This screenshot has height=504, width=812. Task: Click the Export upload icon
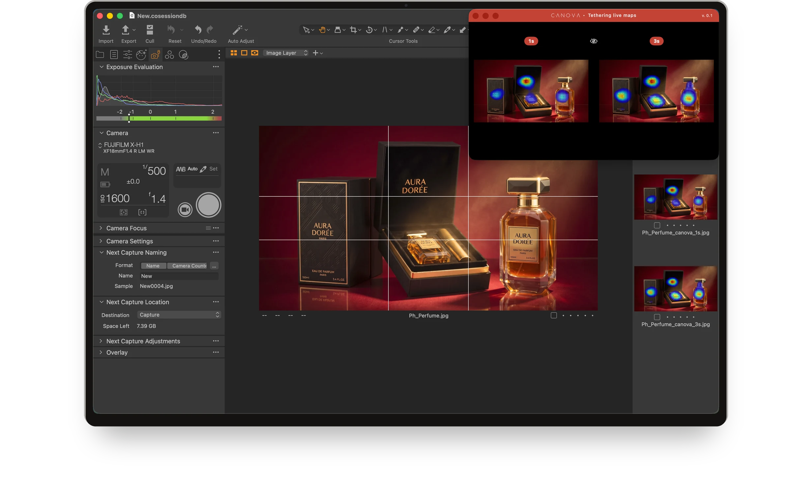click(x=126, y=30)
